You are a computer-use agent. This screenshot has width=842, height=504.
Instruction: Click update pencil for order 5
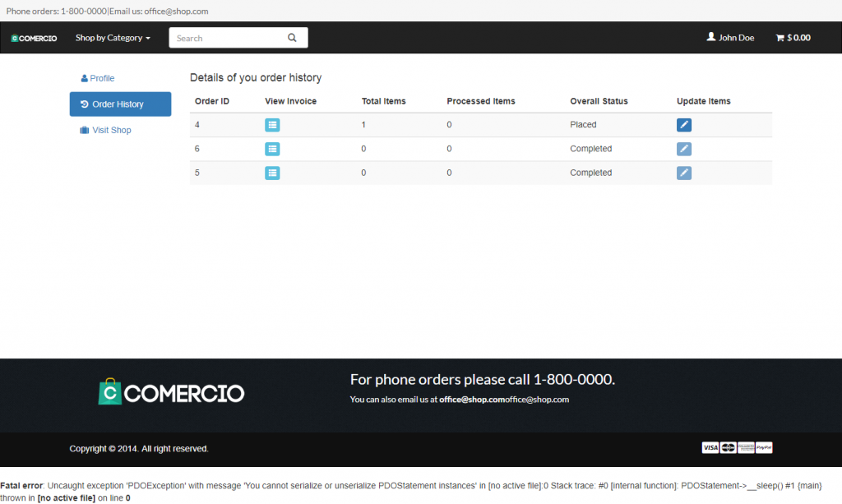pyautogui.click(x=684, y=173)
